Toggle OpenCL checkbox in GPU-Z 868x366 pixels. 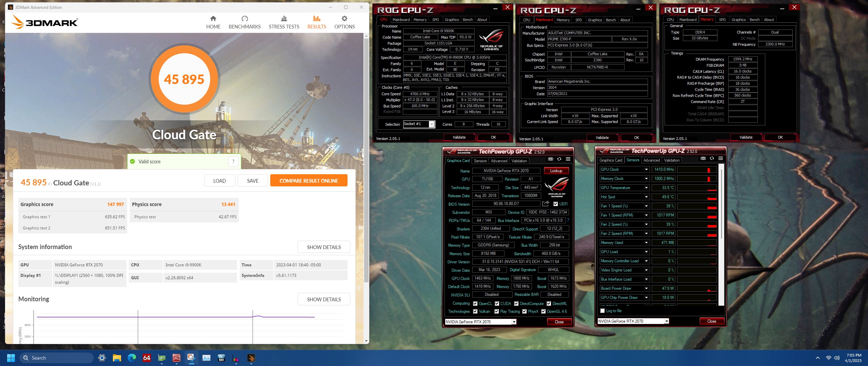coord(475,304)
